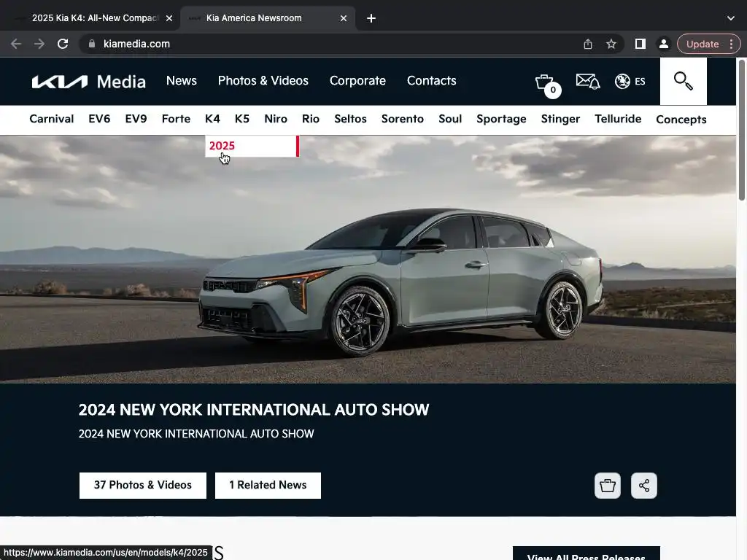Expand the tab search chevron
This screenshot has width=747, height=560.
(x=731, y=18)
